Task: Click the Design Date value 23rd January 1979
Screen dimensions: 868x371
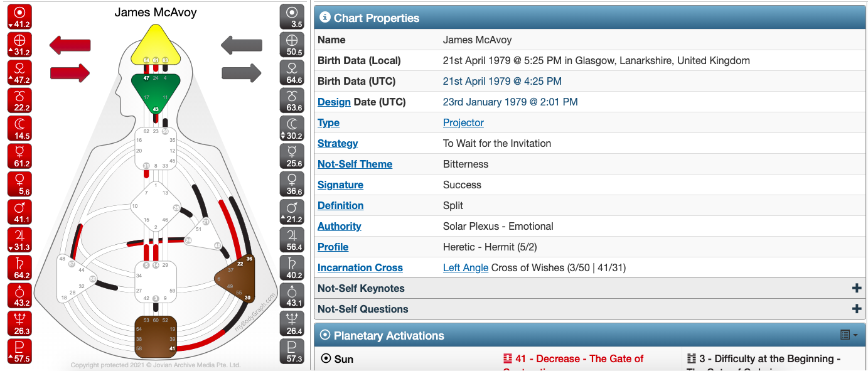Action: point(510,102)
